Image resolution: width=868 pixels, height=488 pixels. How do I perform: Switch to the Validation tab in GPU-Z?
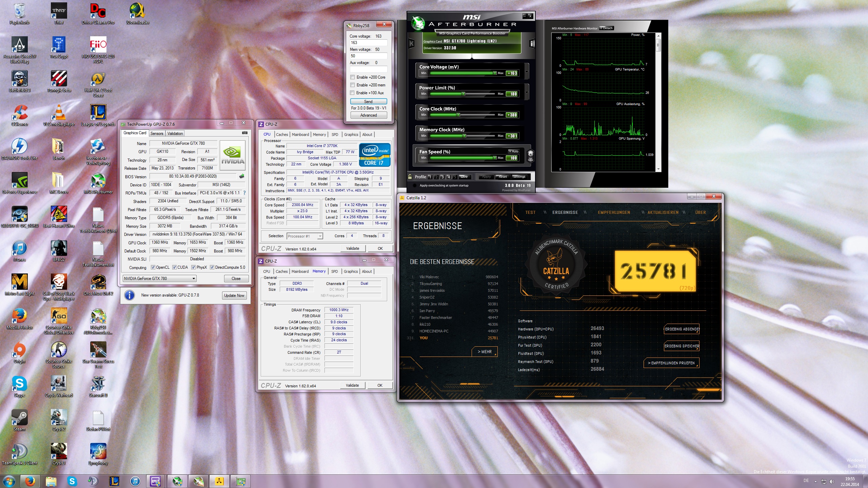coord(175,134)
